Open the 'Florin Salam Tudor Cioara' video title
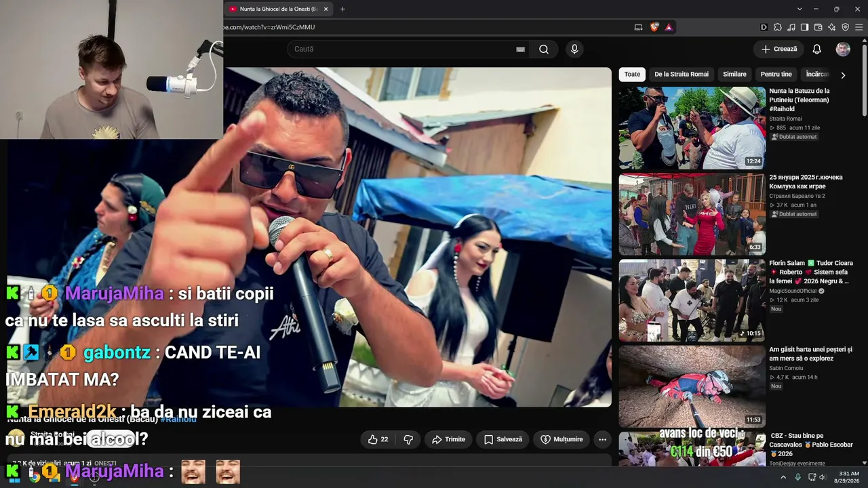The width and height of the screenshot is (868, 488). tap(811, 272)
